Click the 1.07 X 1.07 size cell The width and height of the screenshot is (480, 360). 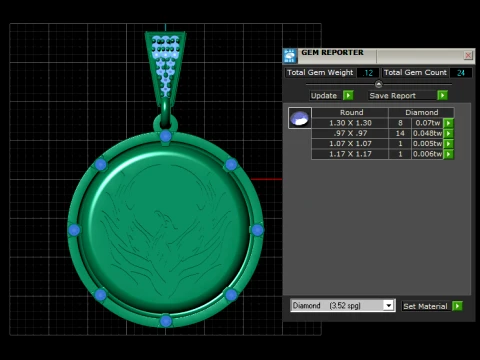350,144
